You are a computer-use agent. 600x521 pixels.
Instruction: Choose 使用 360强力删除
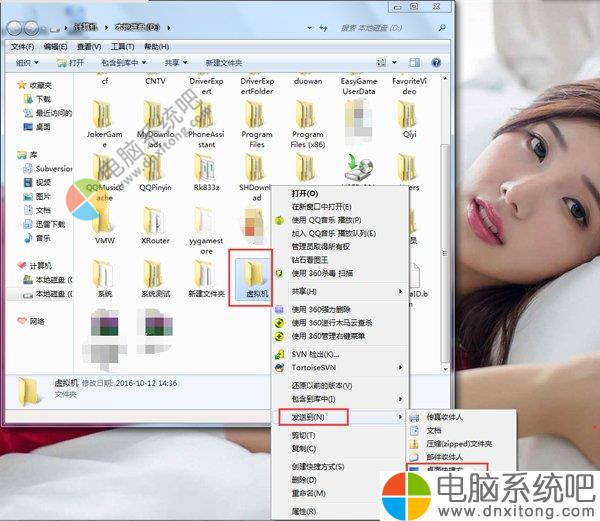click(340, 309)
